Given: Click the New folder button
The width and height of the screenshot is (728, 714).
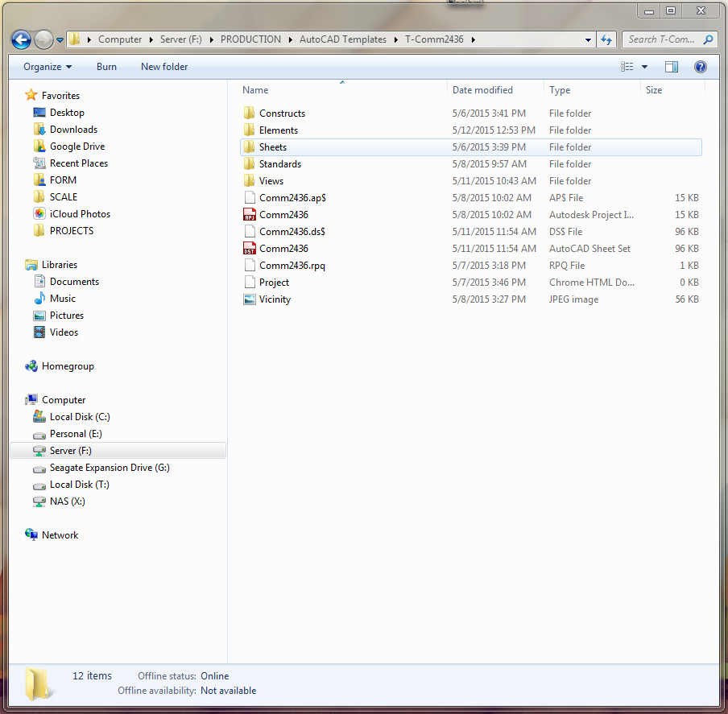Looking at the screenshot, I should [x=163, y=66].
